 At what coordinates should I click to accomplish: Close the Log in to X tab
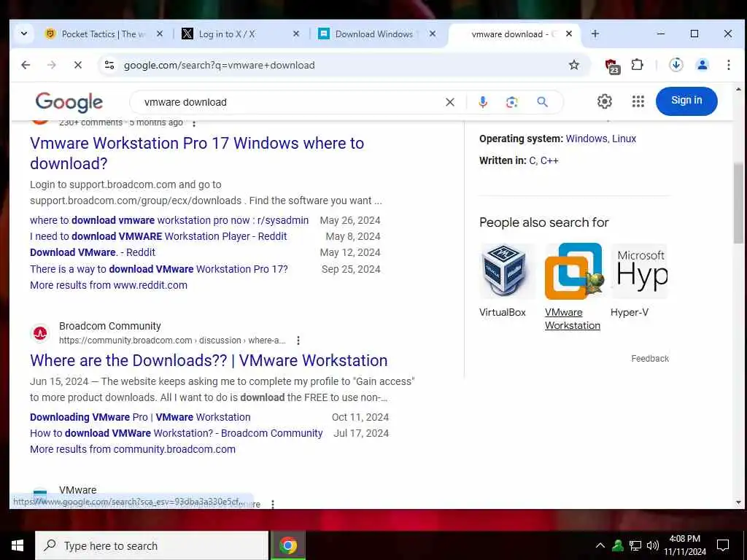(296, 34)
